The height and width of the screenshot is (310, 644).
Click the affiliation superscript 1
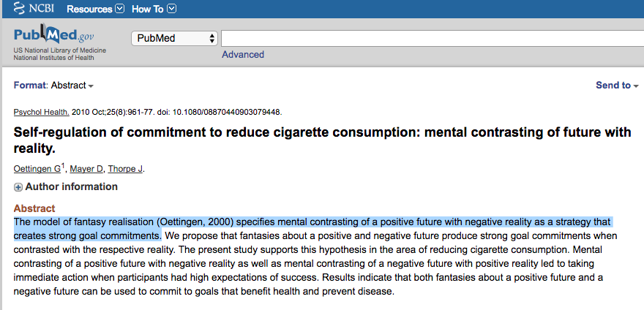63,167
